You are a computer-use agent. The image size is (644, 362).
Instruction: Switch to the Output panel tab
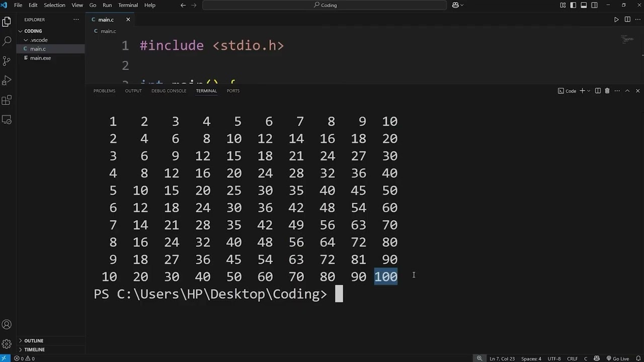tap(133, 91)
